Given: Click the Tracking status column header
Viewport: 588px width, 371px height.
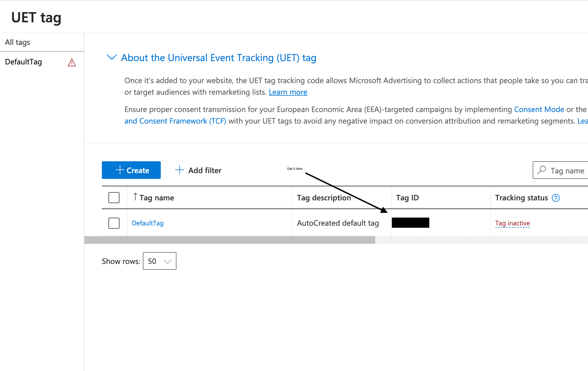Looking at the screenshot, I should point(522,198).
